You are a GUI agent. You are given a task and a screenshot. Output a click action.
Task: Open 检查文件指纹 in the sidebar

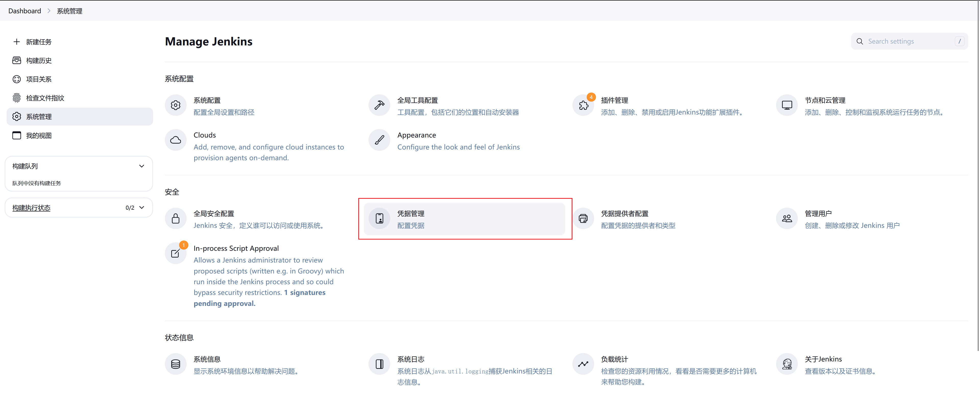point(45,98)
